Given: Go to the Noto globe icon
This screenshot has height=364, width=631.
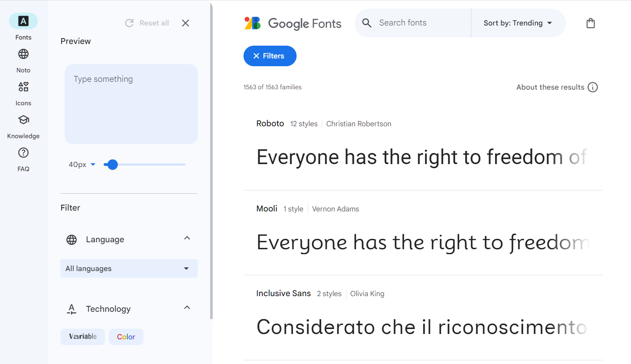Looking at the screenshot, I should [x=23, y=54].
